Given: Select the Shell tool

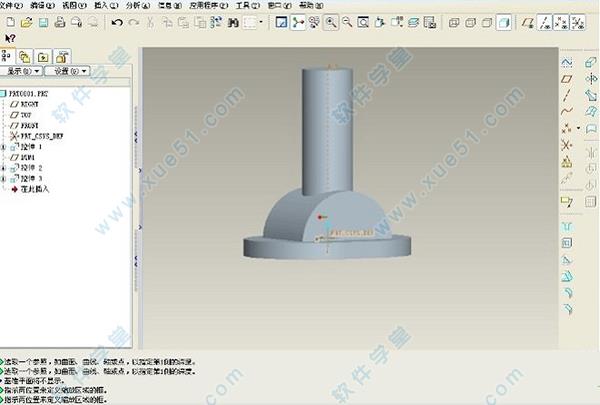Looking at the screenshot, I should coord(567,243).
